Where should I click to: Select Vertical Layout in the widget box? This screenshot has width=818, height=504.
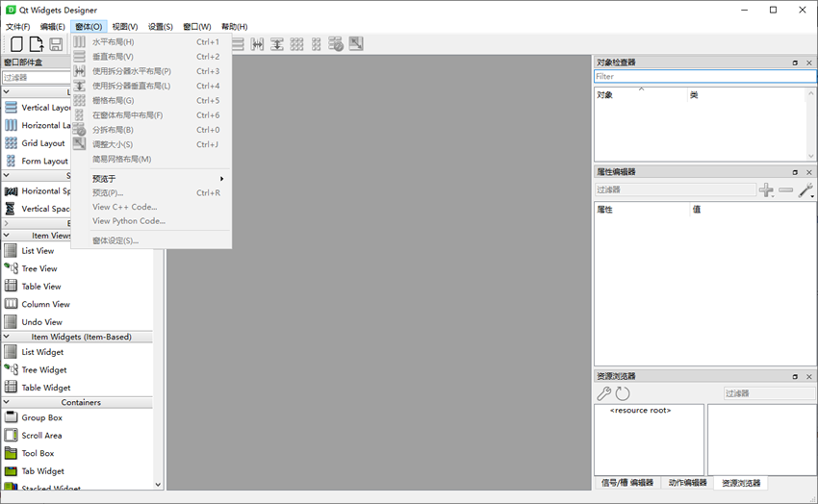tap(37, 108)
